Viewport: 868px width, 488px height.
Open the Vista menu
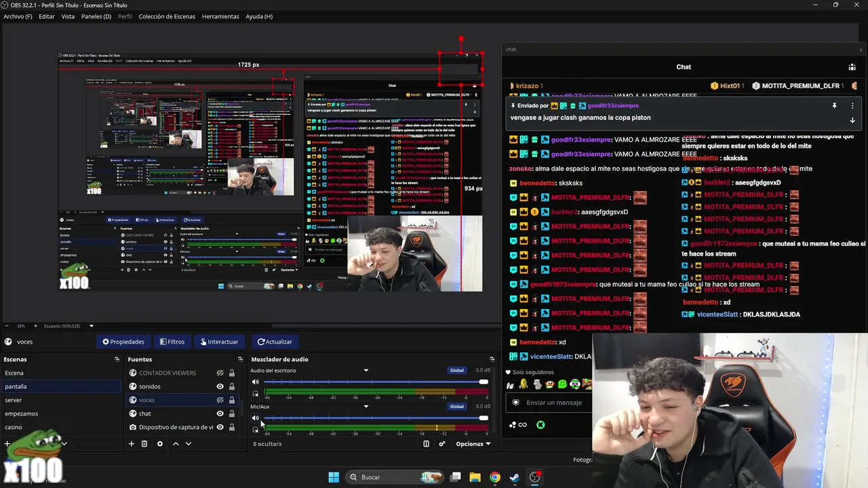[x=68, y=16]
